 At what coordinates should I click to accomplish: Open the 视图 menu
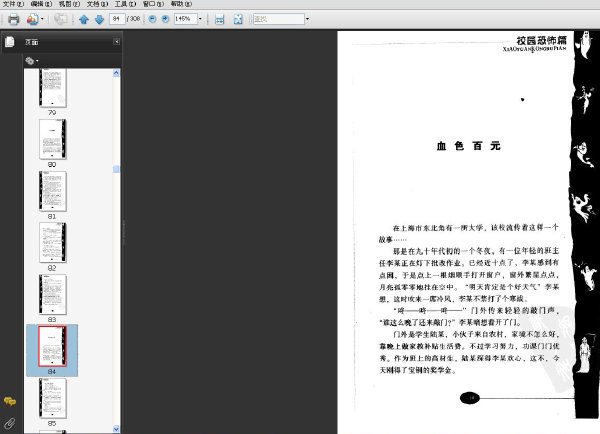coord(69,4)
